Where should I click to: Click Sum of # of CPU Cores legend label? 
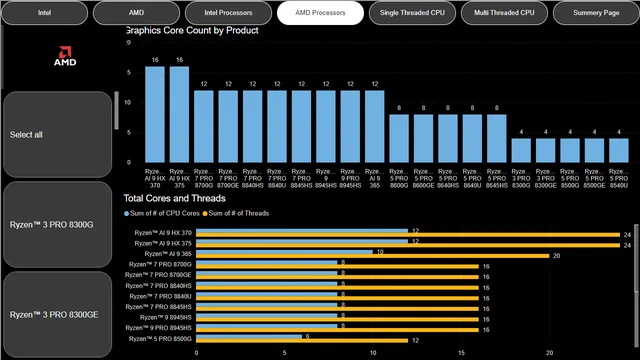165,213
